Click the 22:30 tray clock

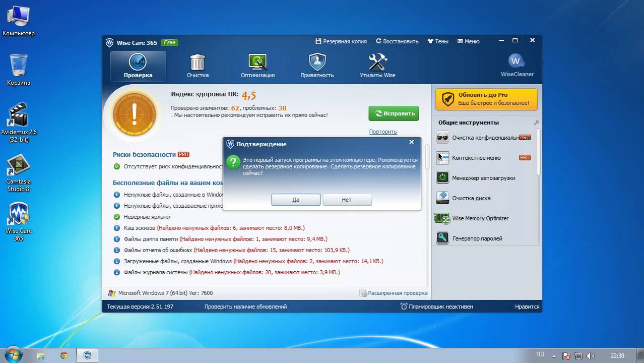(x=617, y=355)
